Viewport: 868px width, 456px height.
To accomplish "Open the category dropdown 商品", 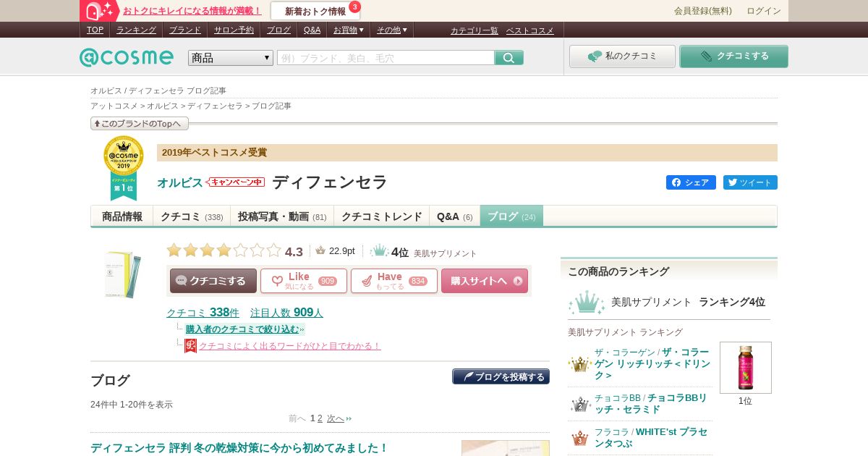I will tap(231, 58).
